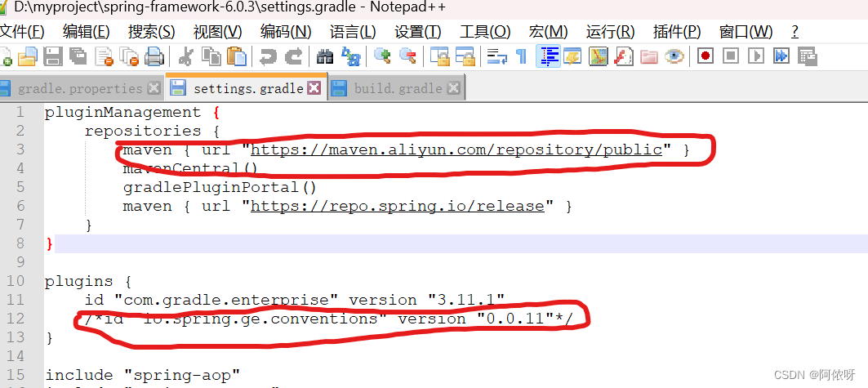Click the Redo arrow icon
The width and height of the screenshot is (868, 388).
click(x=293, y=56)
